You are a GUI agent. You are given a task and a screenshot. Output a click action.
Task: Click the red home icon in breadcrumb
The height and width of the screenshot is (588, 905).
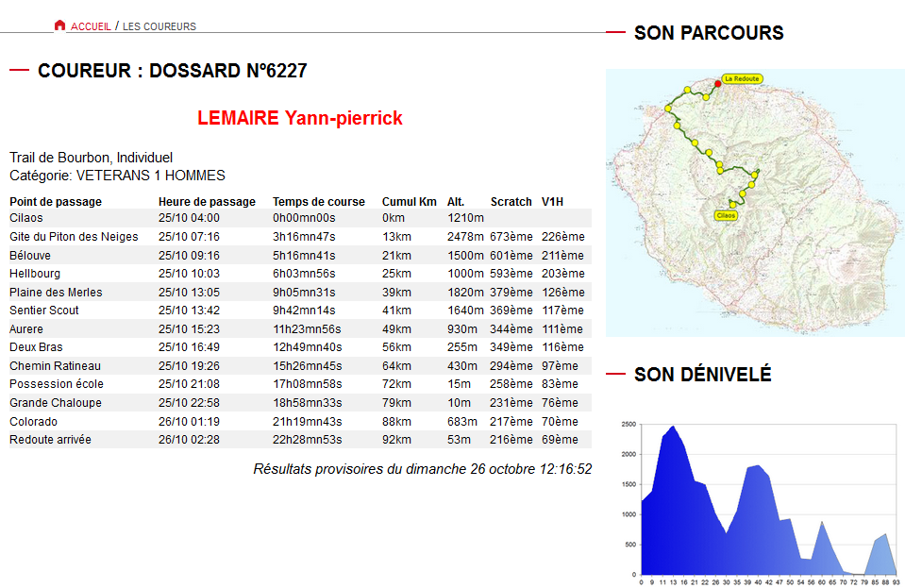tap(60, 25)
